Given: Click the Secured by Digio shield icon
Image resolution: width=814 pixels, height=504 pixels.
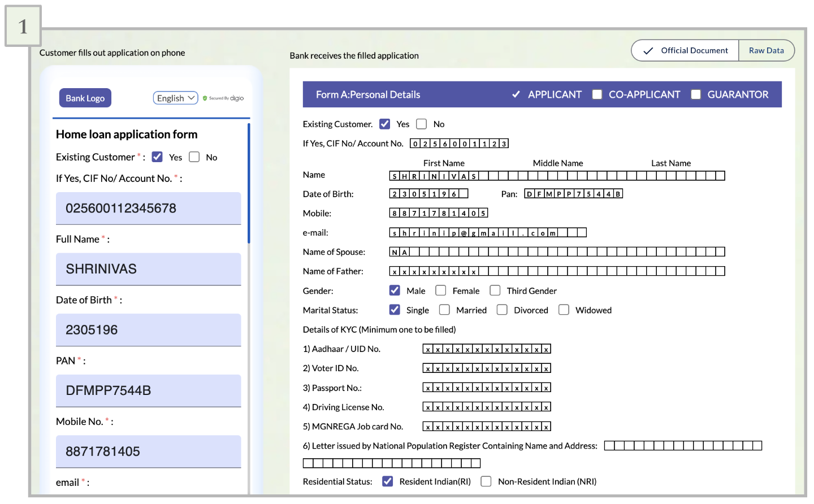Looking at the screenshot, I should 205,98.
